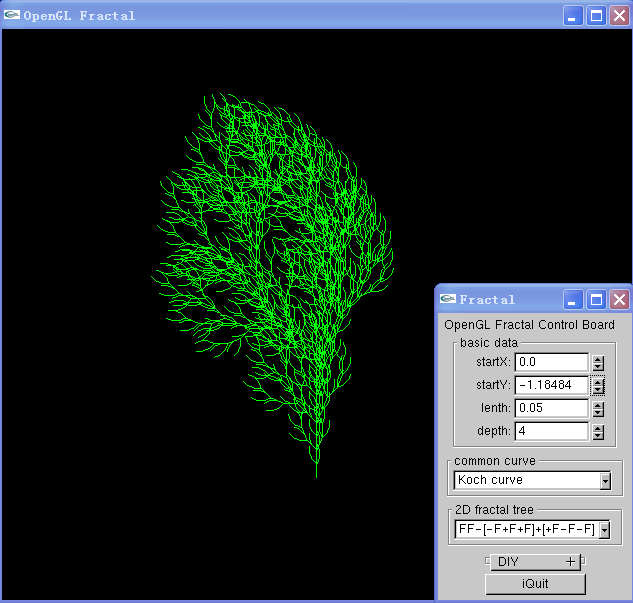Image resolution: width=633 pixels, height=603 pixels.
Task: Decrease lenth using its down spinner arrow
Action: [x=598, y=412]
